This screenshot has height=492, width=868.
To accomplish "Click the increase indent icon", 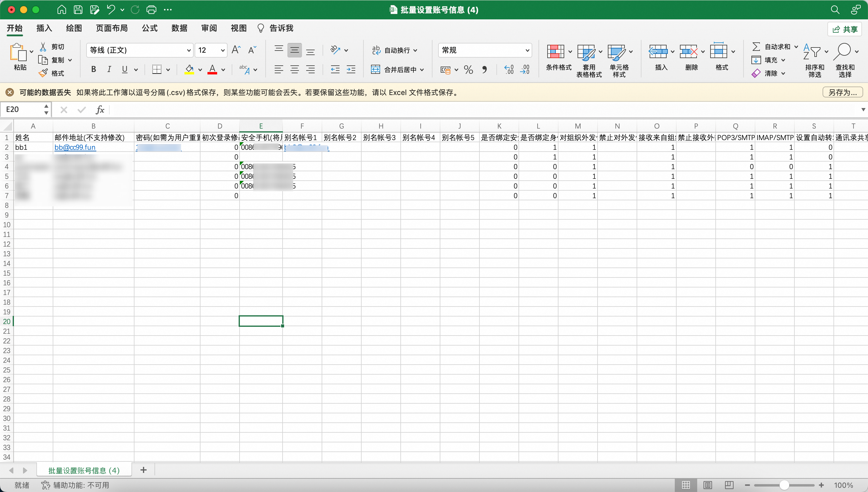I will [351, 70].
